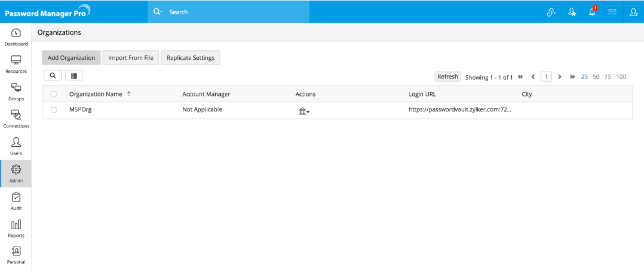Viewport: 644px width, 271px height.
Task: Jump to last page arrow
Action: (x=573, y=77)
